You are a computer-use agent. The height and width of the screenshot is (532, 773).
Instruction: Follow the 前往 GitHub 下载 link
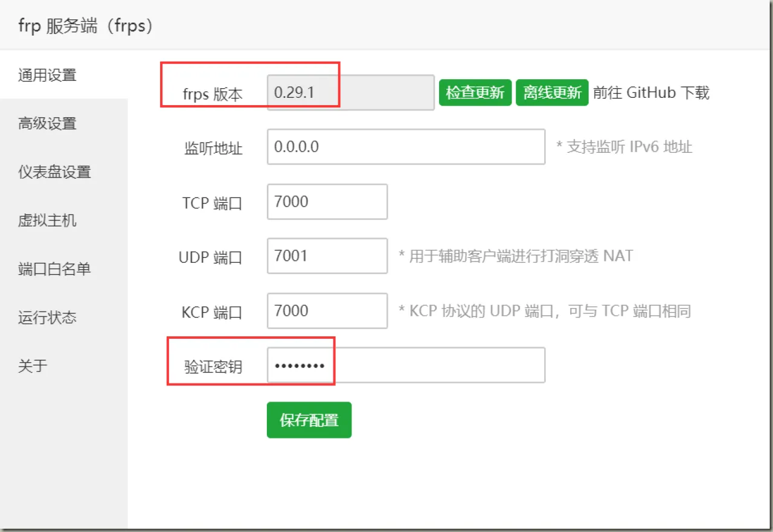[x=651, y=92]
